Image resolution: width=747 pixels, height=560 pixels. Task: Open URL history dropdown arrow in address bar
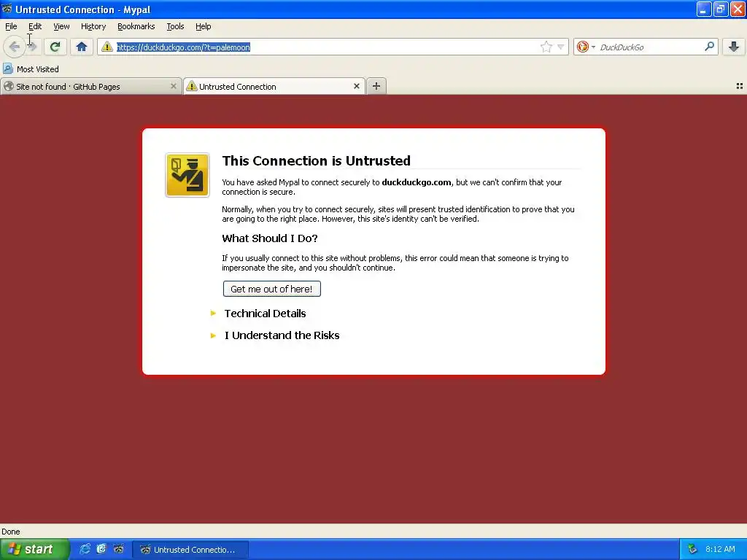point(561,47)
